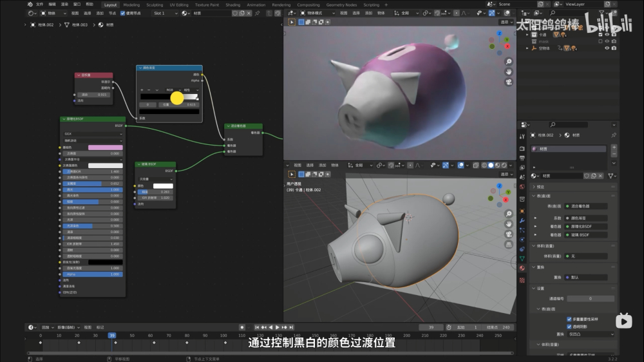The width and height of the screenshot is (644, 362).
Task: Select rendered shading mode in solid viewport header
Action: (x=504, y=165)
